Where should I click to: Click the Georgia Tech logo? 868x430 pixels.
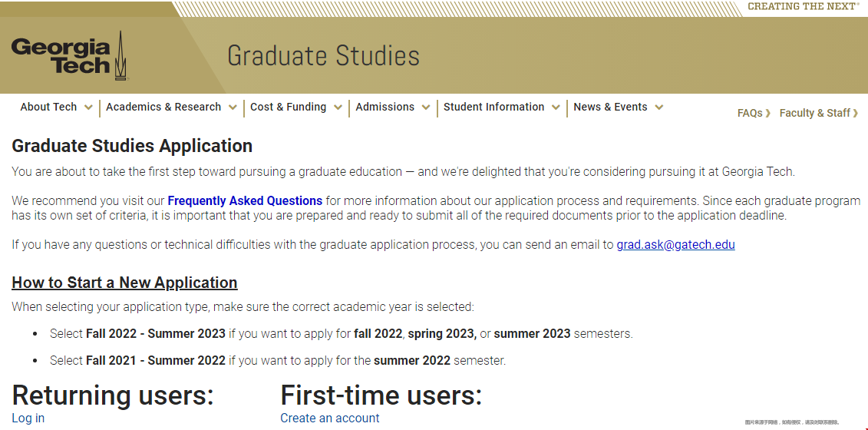70,55
